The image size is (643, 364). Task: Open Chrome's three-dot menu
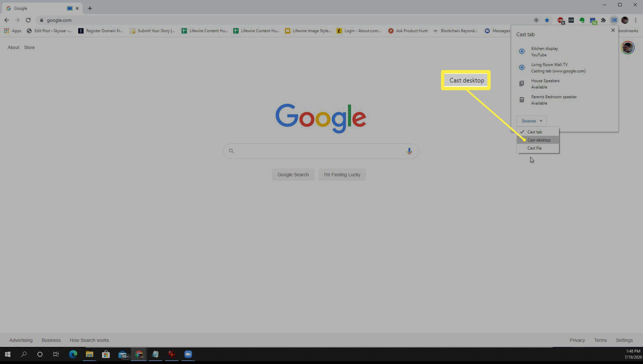636,20
